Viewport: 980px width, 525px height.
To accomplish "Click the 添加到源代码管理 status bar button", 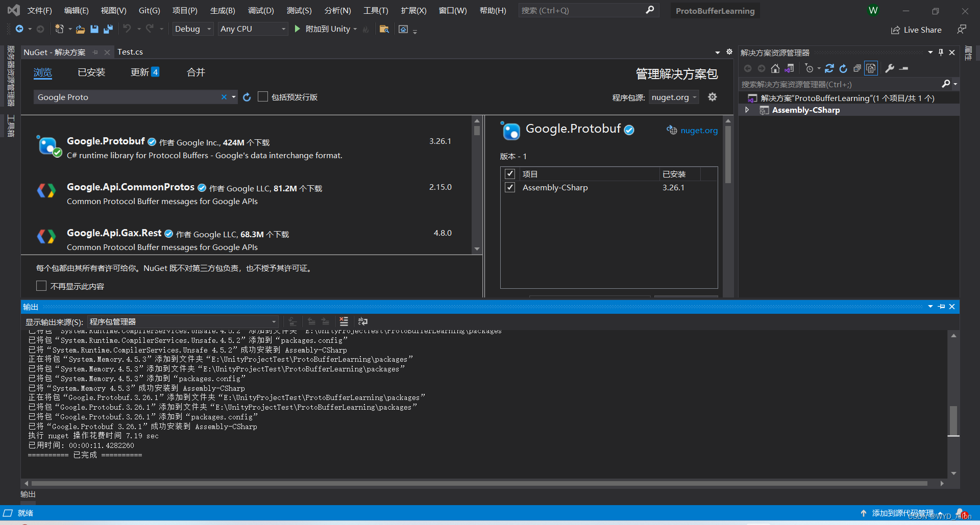I will coord(902,513).
